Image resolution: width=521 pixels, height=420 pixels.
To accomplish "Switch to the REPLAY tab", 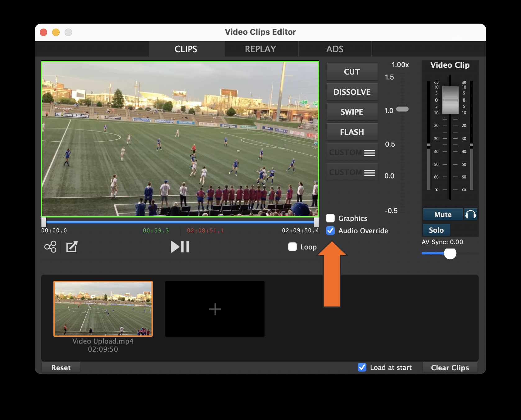I will [x=260, y=49].
